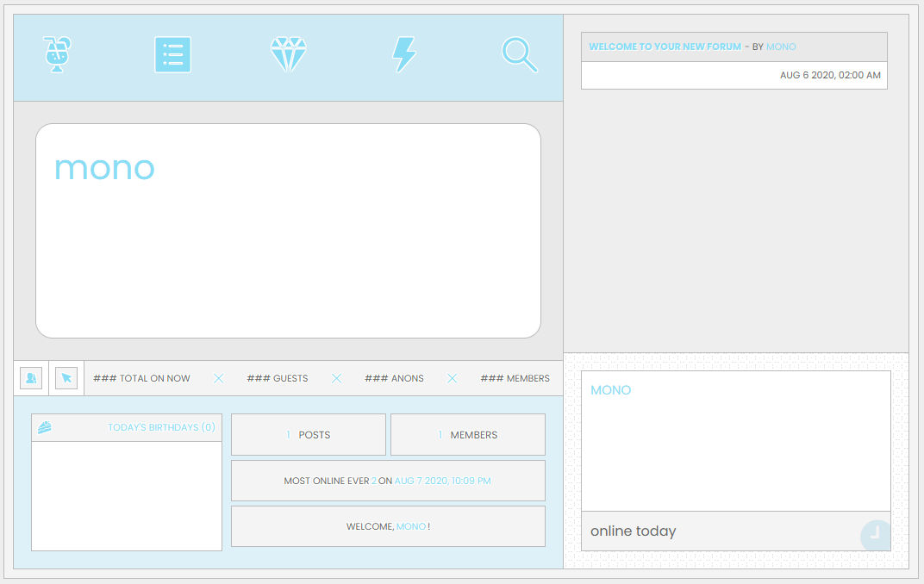
Task: Click '### Guests' text
Action: pyautogui.click(x=278, y=378)
